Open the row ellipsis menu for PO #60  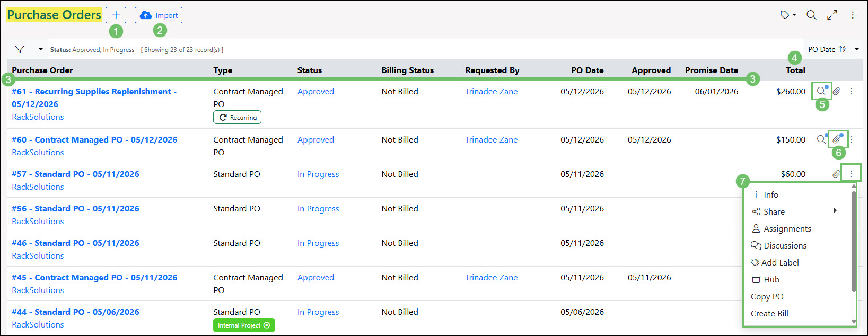click(x=851, y=139)
